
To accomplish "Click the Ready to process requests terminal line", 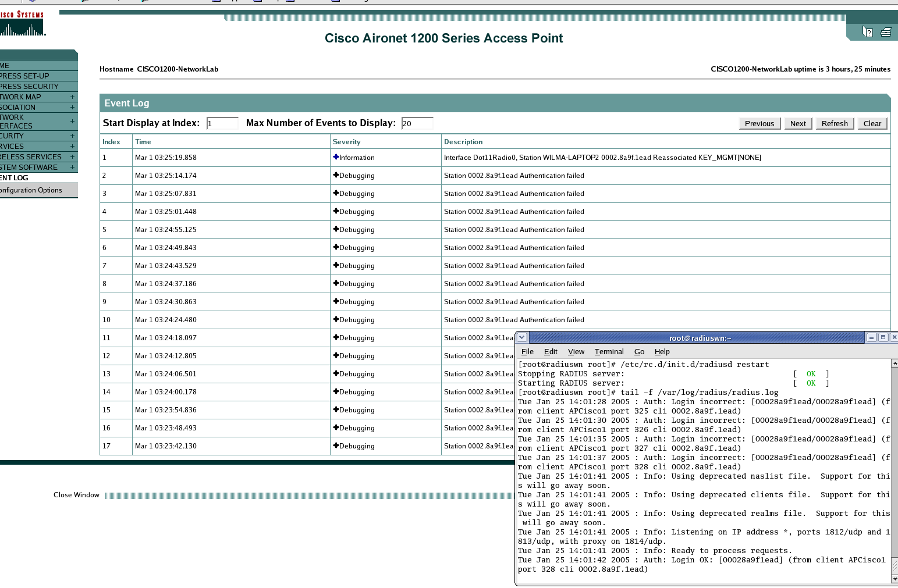I will point(655,551).
